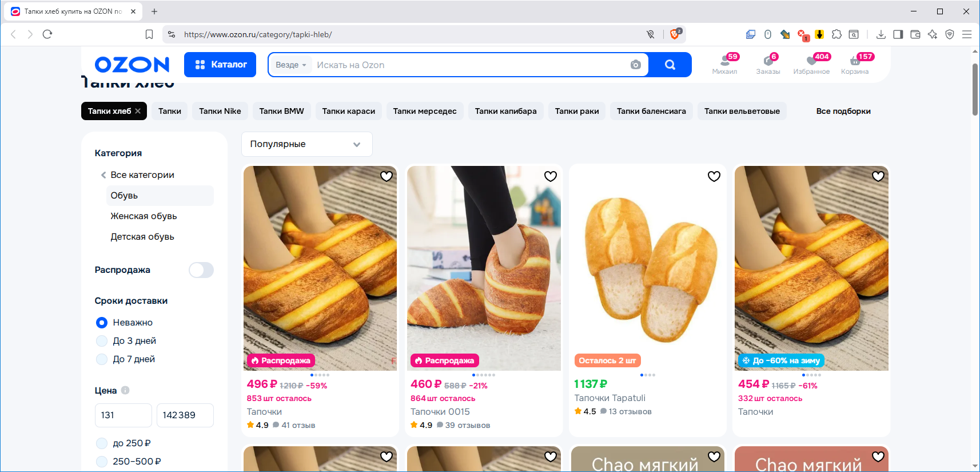Open the Избранное favorites icon
Image resolution: width=980 pixels, height=472 pixels.
coord(811,64)
